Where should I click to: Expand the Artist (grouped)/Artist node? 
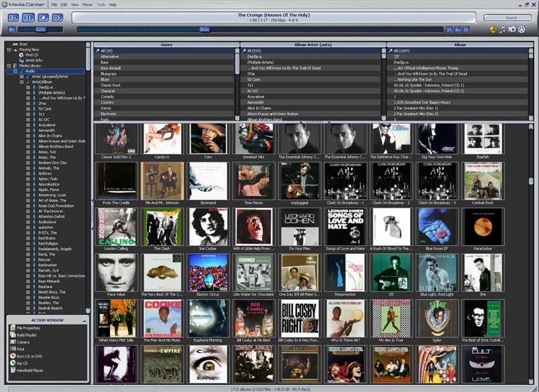[x=22, y=77]
